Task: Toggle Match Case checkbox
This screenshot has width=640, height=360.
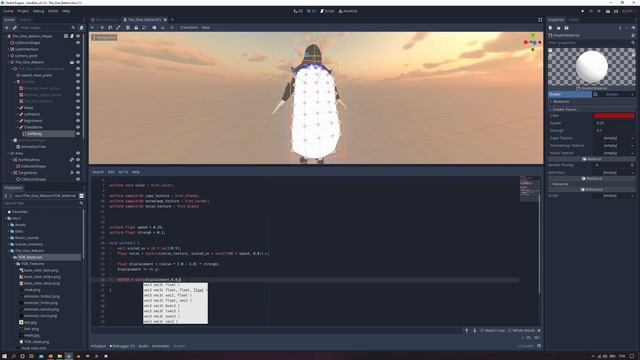Action: click(x=493, y=331)
